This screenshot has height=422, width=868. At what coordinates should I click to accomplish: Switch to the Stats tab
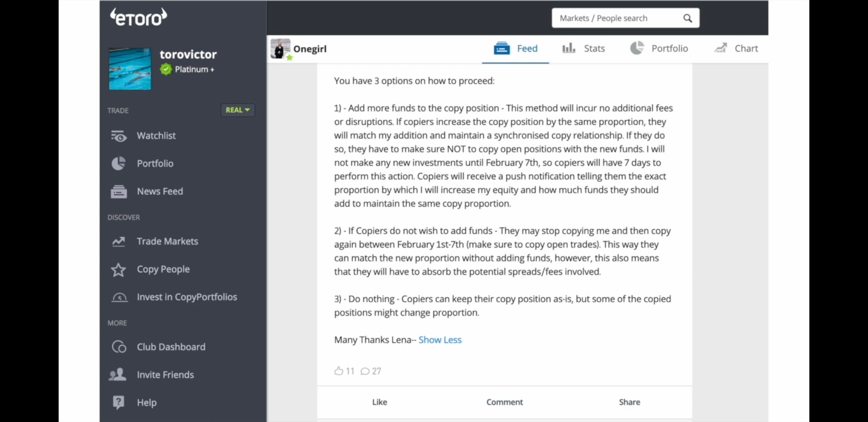(584, 48)
